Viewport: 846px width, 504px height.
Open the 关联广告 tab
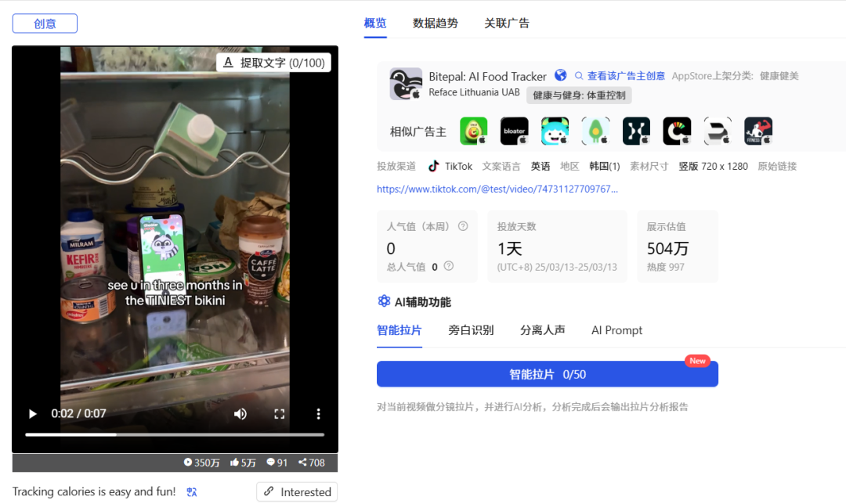508,23
